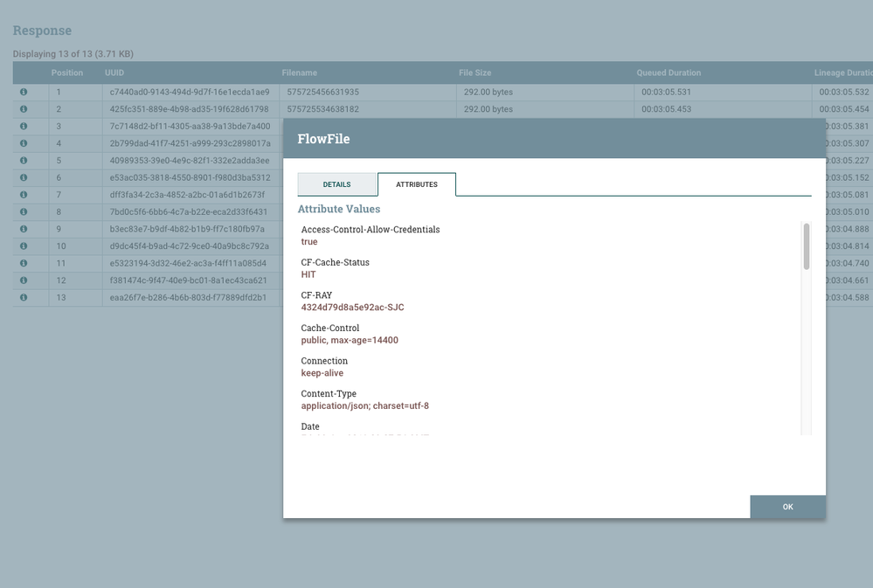
Task: Click CF-Cache-Status value HIT
Action: (x=308, y=274)
